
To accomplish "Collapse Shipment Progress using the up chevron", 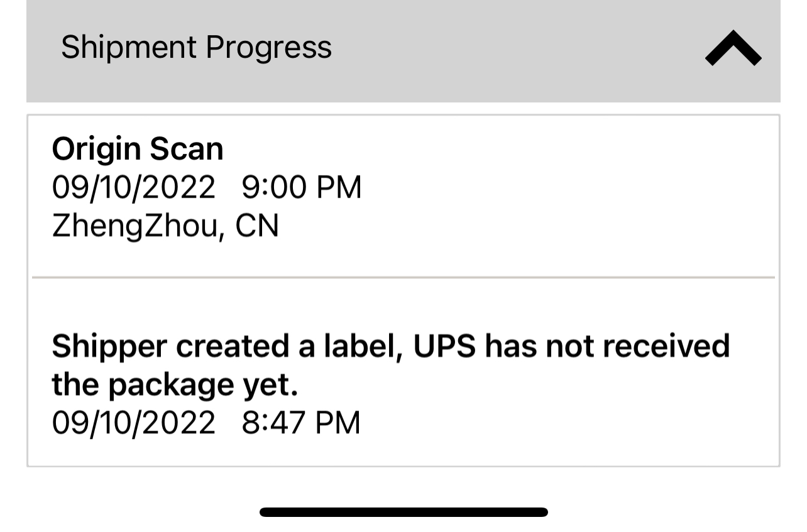I will 733,48.
